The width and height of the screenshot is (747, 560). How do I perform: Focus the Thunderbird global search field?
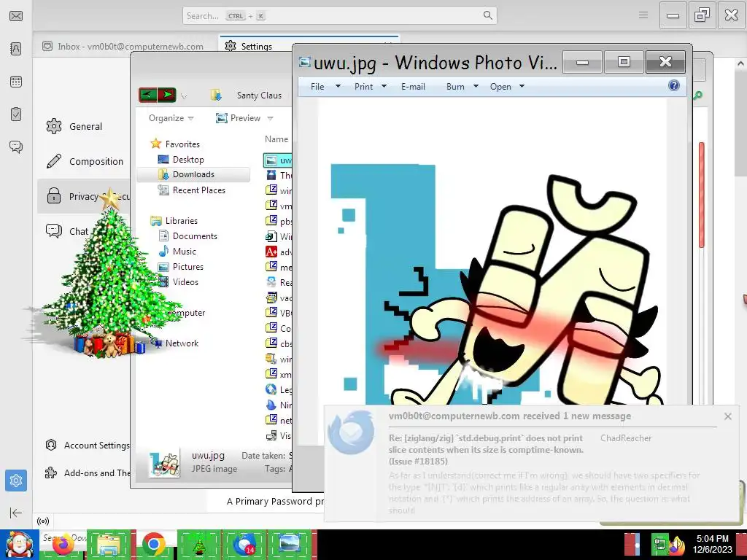[339, 16]
